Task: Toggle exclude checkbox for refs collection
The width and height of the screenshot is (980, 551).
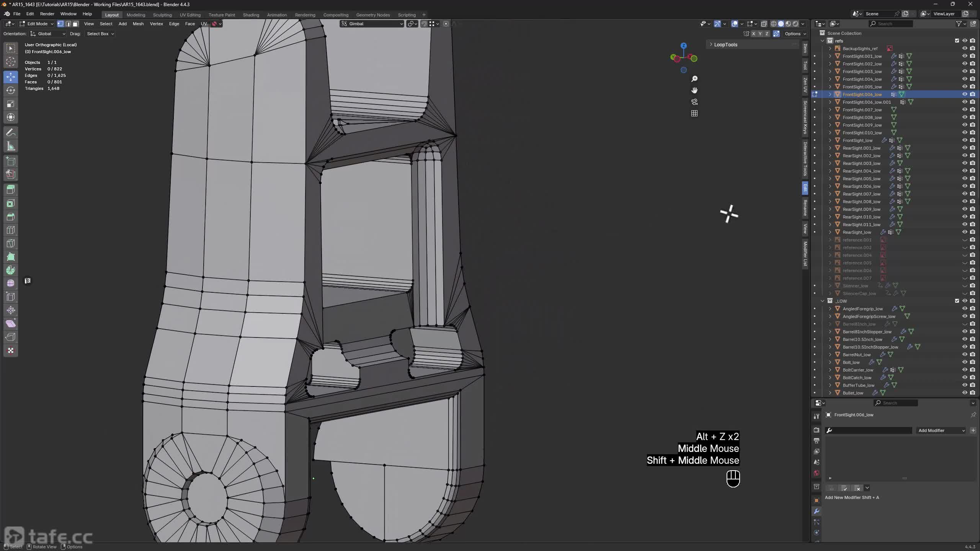Action: click(957, 41)
